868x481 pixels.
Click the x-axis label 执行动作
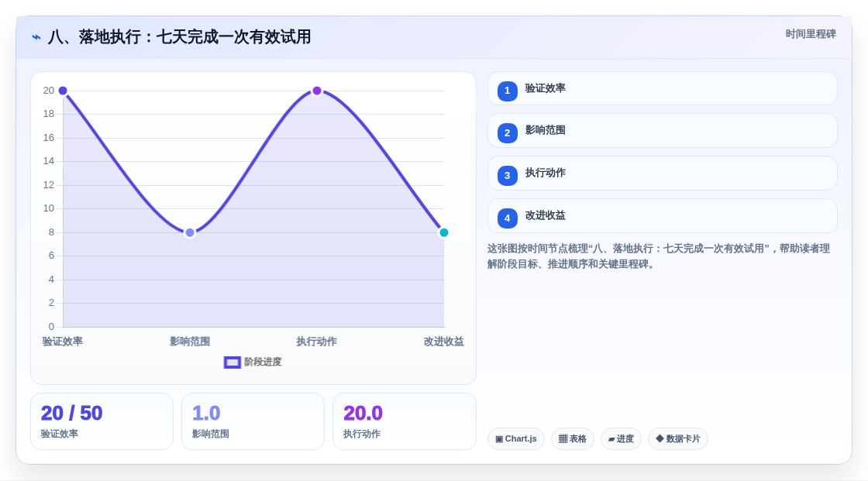tap(317, 342)
